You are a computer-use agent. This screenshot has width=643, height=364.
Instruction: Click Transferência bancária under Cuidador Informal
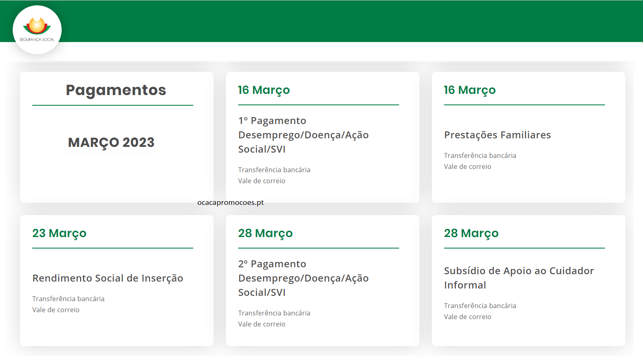pyautogui.click(x=480, y=306)
